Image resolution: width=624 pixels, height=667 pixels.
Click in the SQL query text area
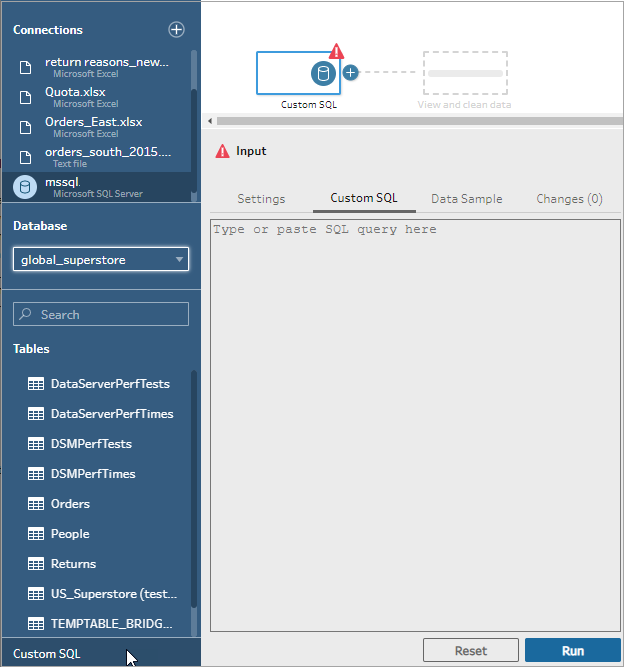(x=415, y=425)
